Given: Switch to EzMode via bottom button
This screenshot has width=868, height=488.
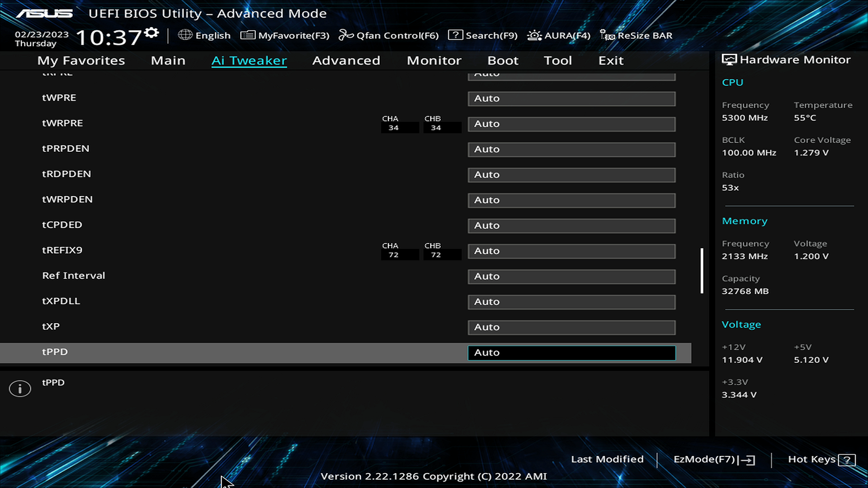Looking at the screenshot, I should (714, 460).
